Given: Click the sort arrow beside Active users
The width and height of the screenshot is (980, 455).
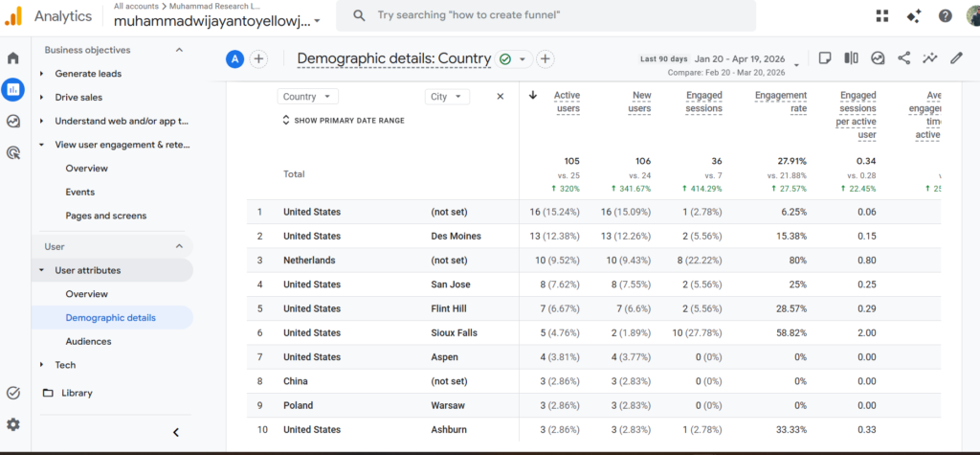Looking at the screenshot, I should click(533, 95).
